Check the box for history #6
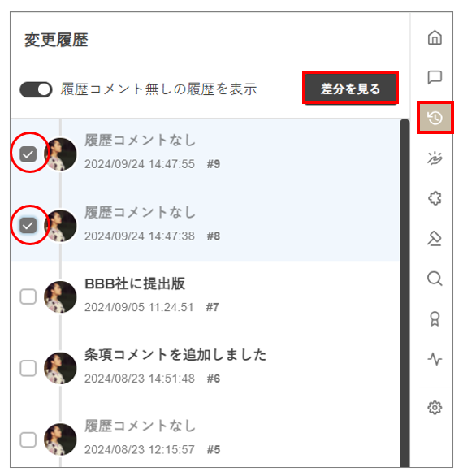Screen dimensions: 463x476 coord(28,368)
